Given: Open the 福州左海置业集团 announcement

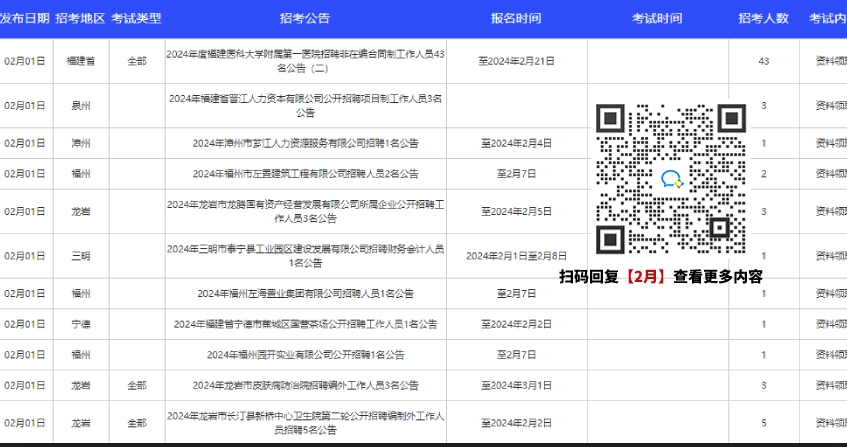Looking at the screenshot, I should pos(306,294).
